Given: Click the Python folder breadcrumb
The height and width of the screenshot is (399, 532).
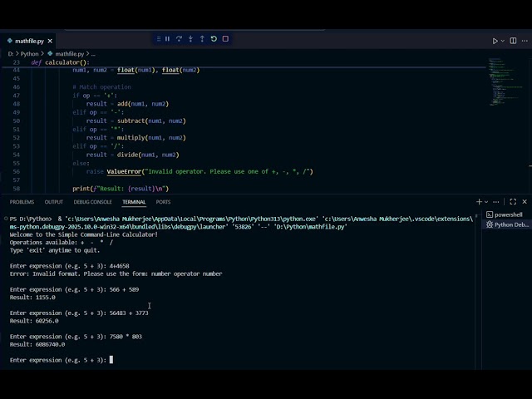Looking at the screenshot, I should pyautogui.click(x=30, y=54).
